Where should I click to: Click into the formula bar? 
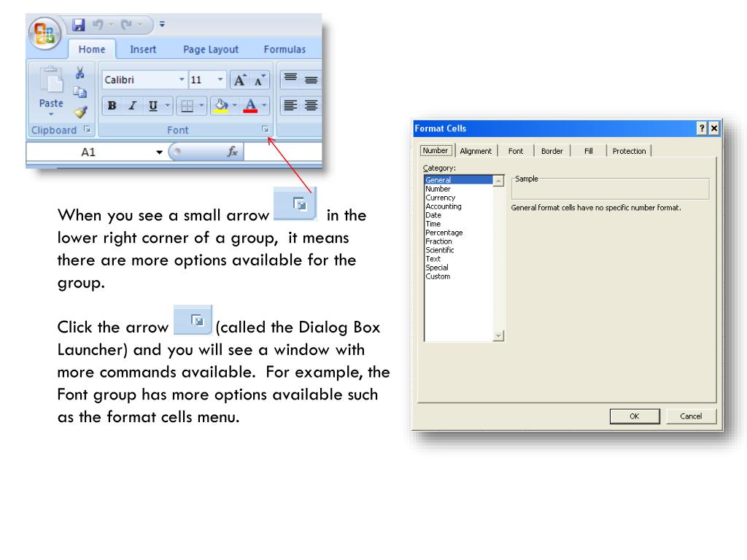click(x=283, y=152)
